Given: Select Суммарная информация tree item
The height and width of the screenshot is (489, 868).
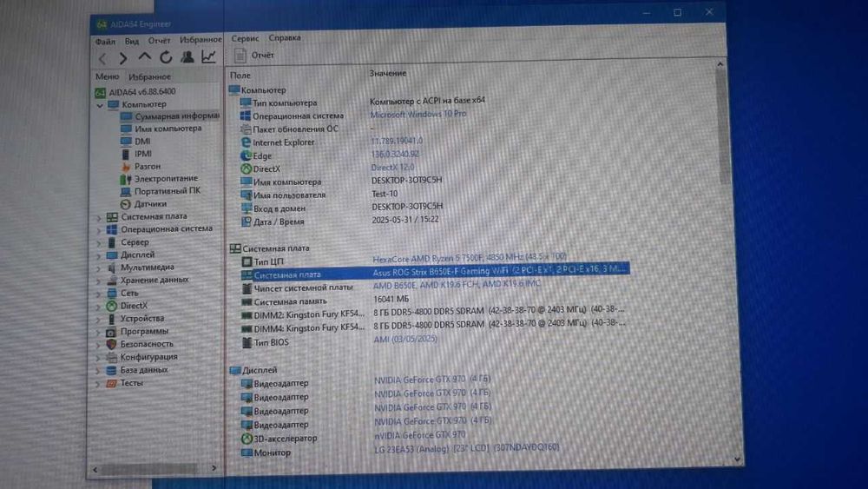Looking at the screenshot, I should coord(170,116).
